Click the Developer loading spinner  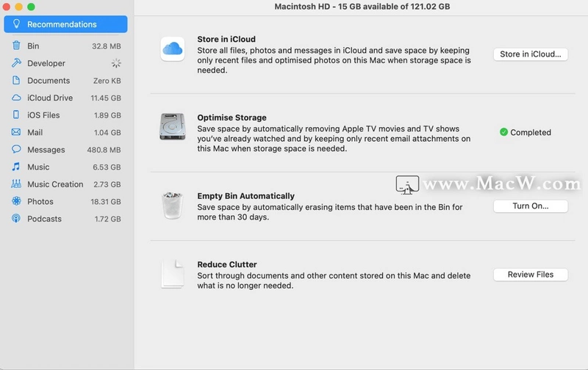(x=116, y=63)
